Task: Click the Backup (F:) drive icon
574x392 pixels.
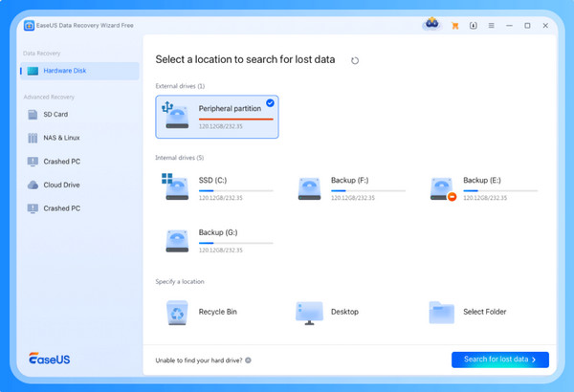Action: (x=309, y=189)
